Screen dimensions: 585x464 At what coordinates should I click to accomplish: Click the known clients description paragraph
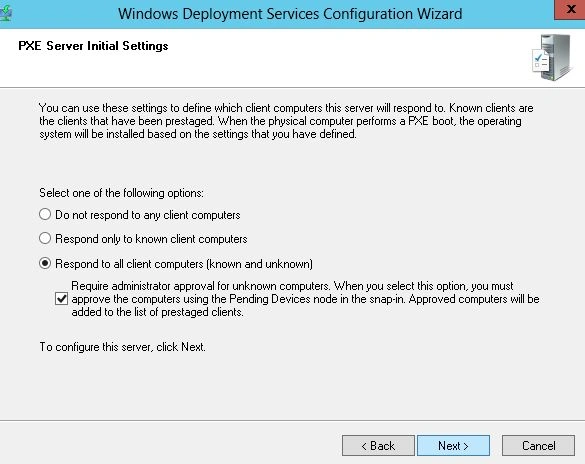(x=286, y=121)
